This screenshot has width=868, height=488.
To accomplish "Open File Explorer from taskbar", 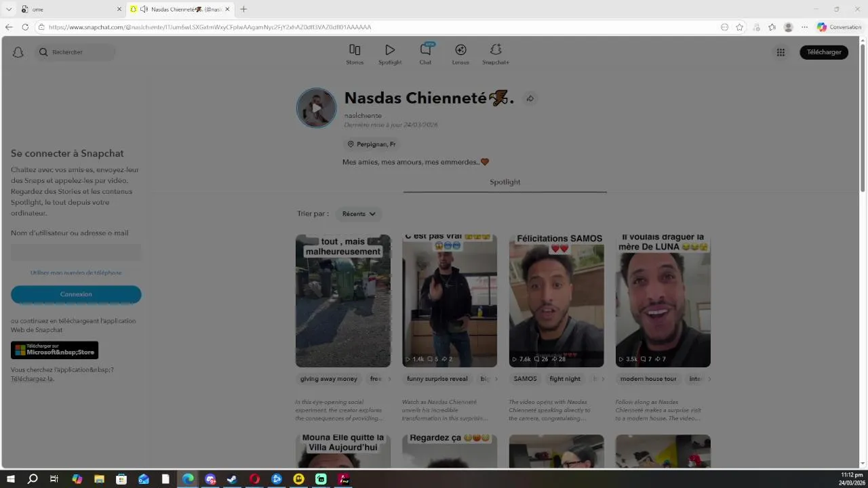I will coord(99,479).
